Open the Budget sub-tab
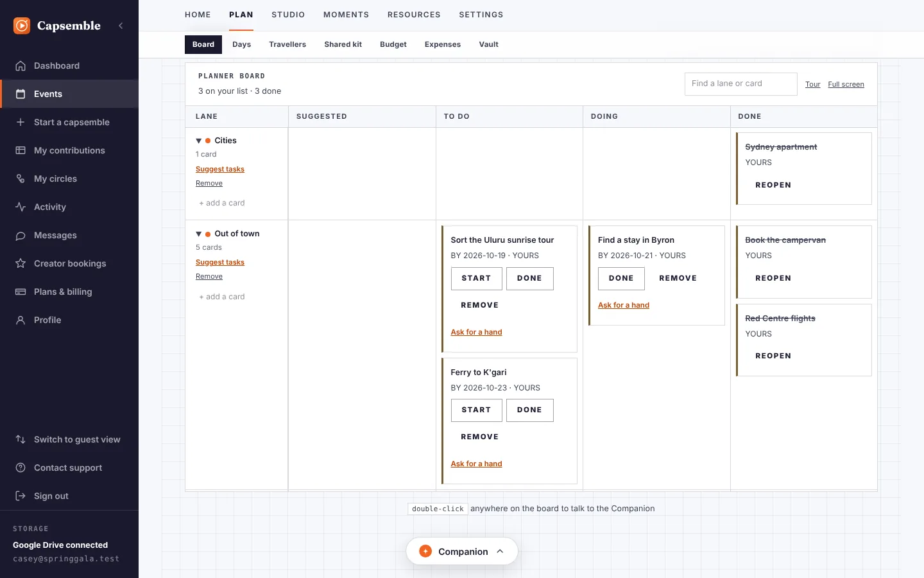The height and width of the screenshot is (578, 924). point(393,44)
